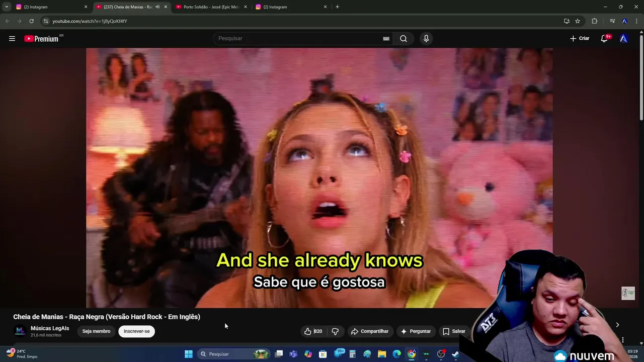The width and height of the screenshot is (644, 362).
Task: Go forward with the browser forward arrow
Action: click(x=19, y=21)
